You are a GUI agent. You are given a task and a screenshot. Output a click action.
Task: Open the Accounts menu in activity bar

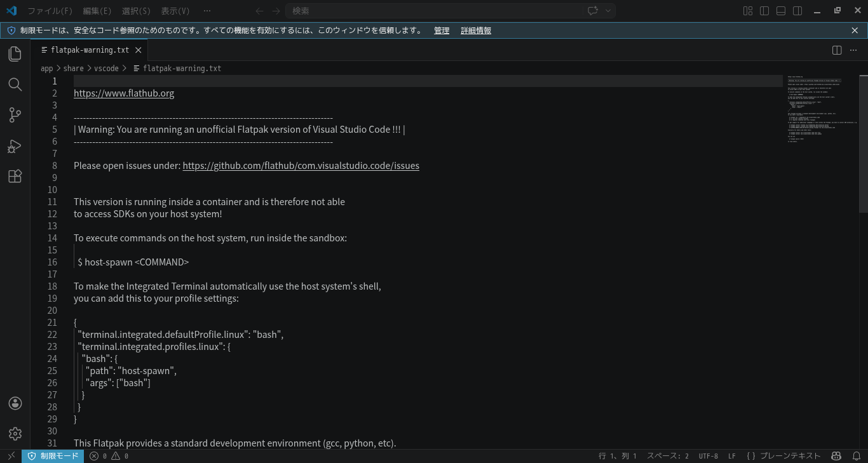click(x=15, y=403)
